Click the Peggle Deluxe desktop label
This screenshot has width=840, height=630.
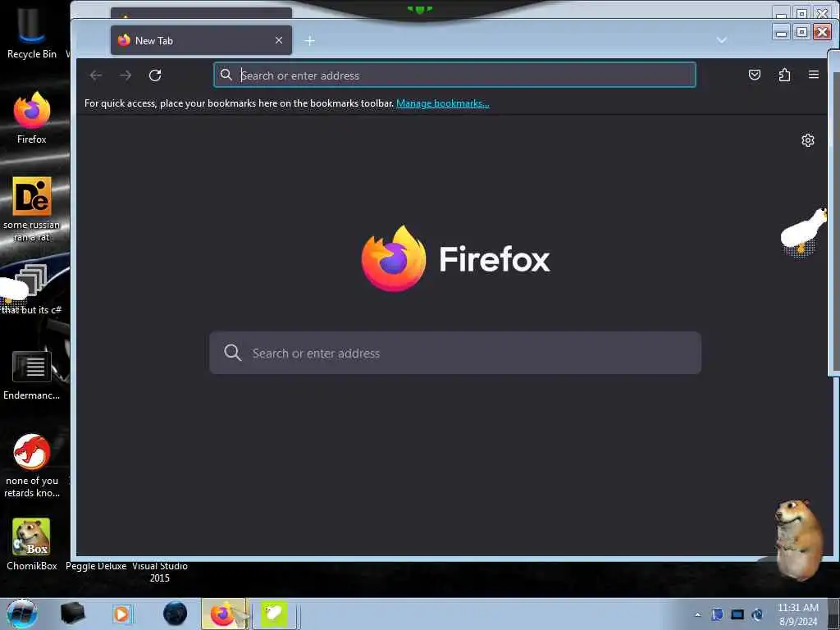point(96,566)
